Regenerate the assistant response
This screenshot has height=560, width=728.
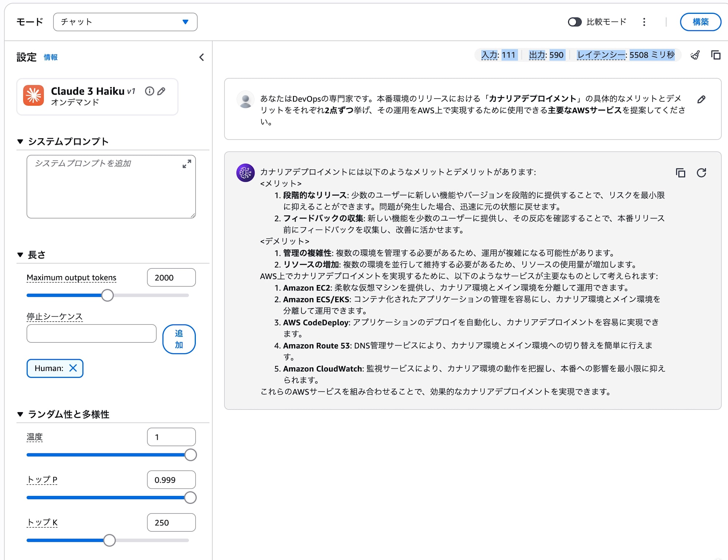tap(701, 173)
